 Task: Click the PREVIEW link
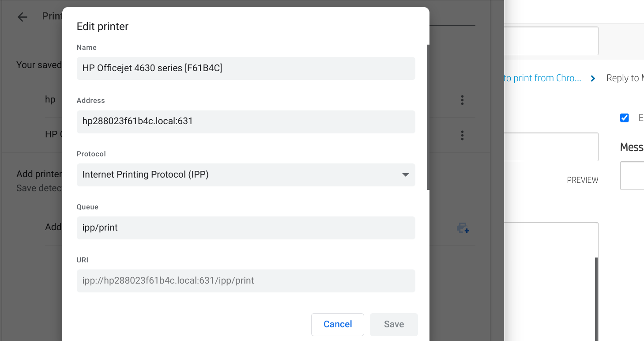[x=583, y=180]
